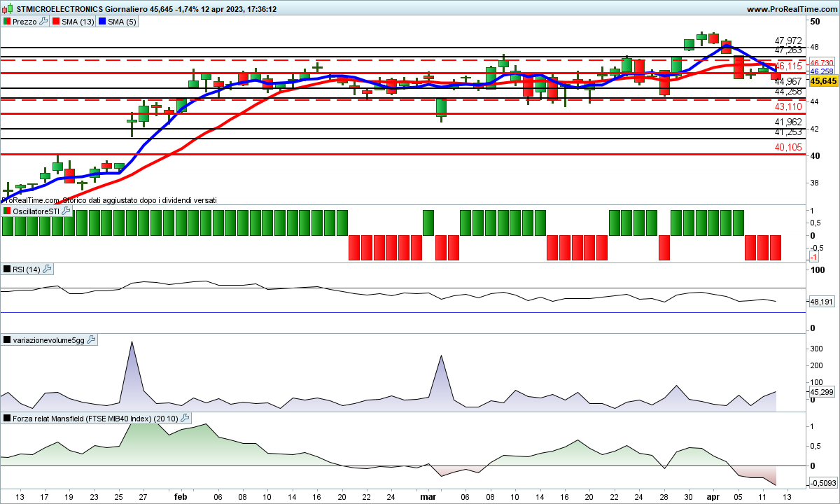The width and height of the screenshot is (840, 504).
Task: Click the OscillatoreSTI panel label
Action: [36, 211]
